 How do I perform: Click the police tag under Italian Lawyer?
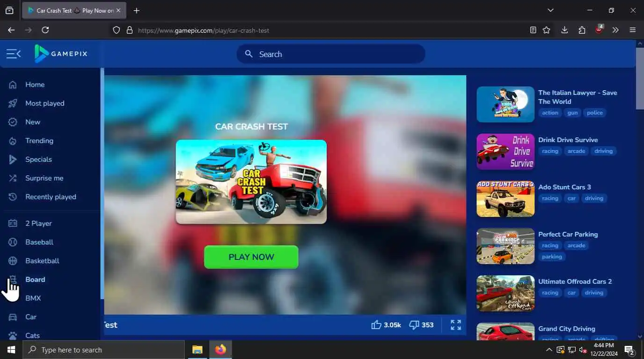pyautogui.click(x=595, y=113)
